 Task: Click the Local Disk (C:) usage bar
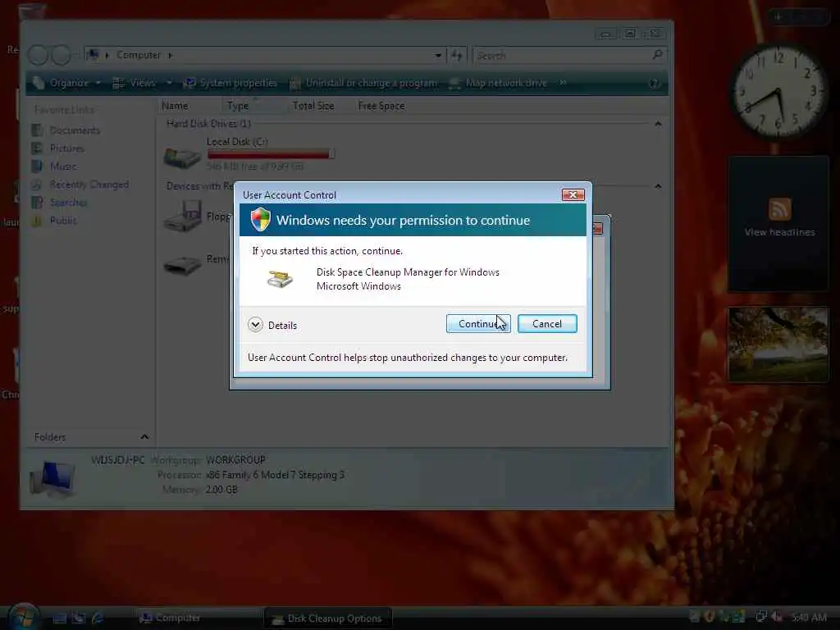click(x=271, y=154)
